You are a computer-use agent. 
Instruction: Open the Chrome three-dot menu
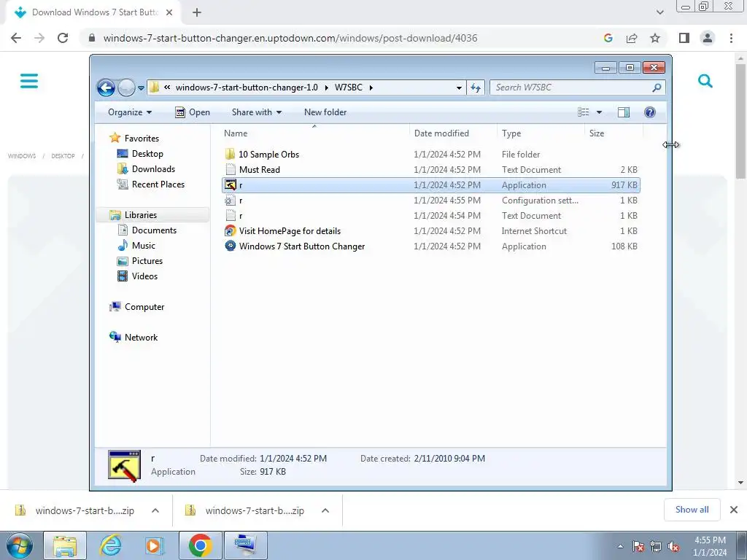point(731,38)
